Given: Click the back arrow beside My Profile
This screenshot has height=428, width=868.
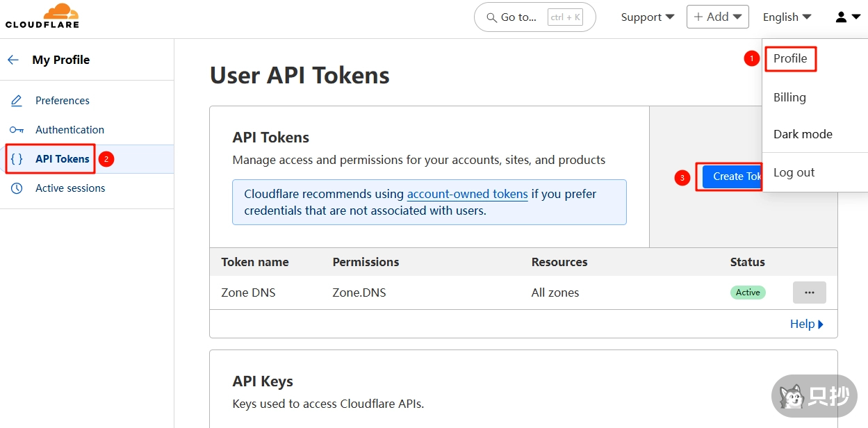Looking at the screenshot, I should 13,60.
